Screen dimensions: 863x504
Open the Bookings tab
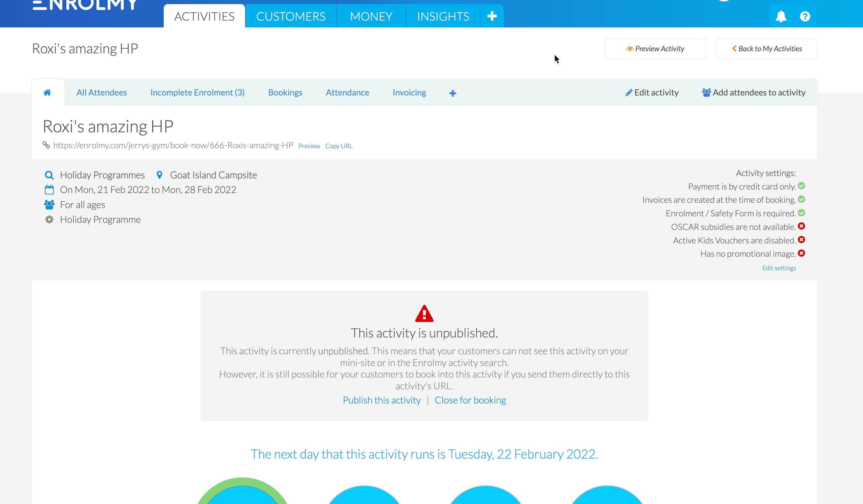pyautogui.click(x=285, y=92)
